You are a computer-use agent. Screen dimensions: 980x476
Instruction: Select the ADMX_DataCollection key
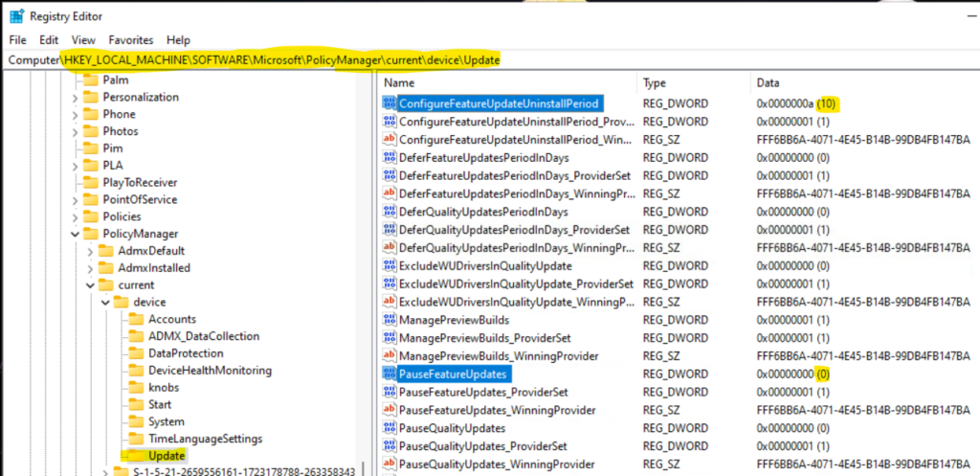[204, 336]
